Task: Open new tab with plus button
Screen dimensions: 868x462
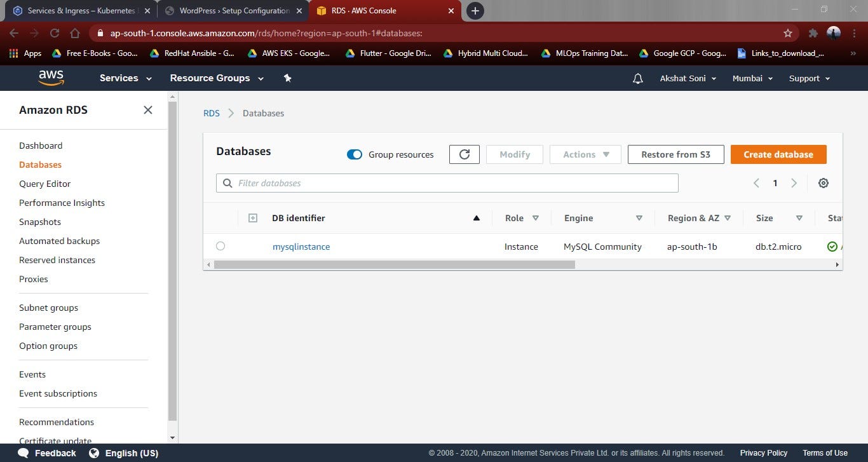Action: (475, 11)
